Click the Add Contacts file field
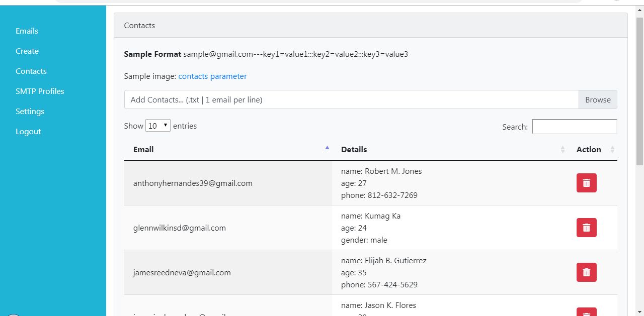644x316 pixels. [351, 99]
